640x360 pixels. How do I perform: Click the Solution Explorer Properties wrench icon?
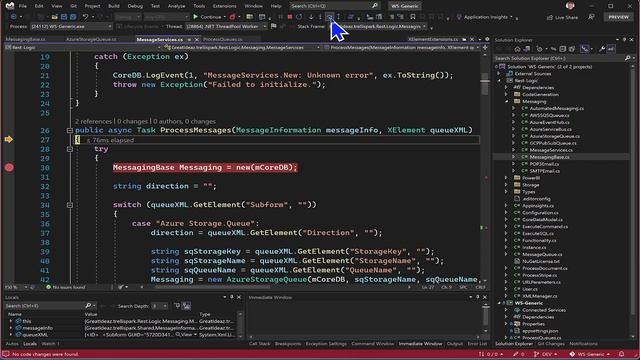pos(602,49)
